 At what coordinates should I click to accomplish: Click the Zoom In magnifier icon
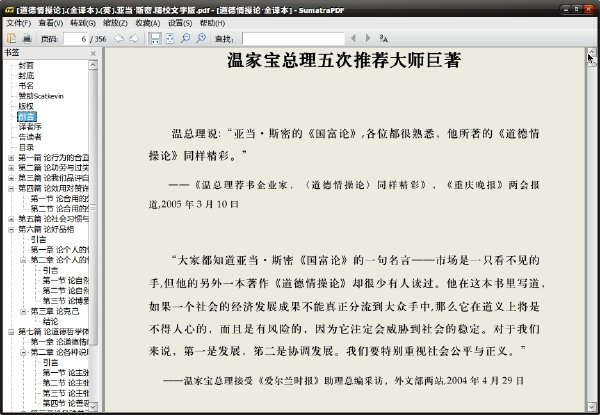point(201,38)
